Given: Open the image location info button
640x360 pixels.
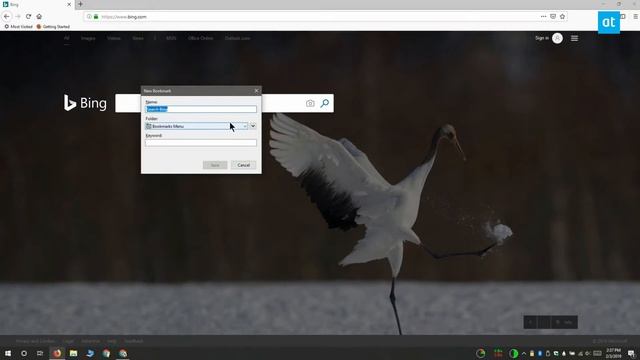Looking at the screenshot, I should [x=564, y=322].
